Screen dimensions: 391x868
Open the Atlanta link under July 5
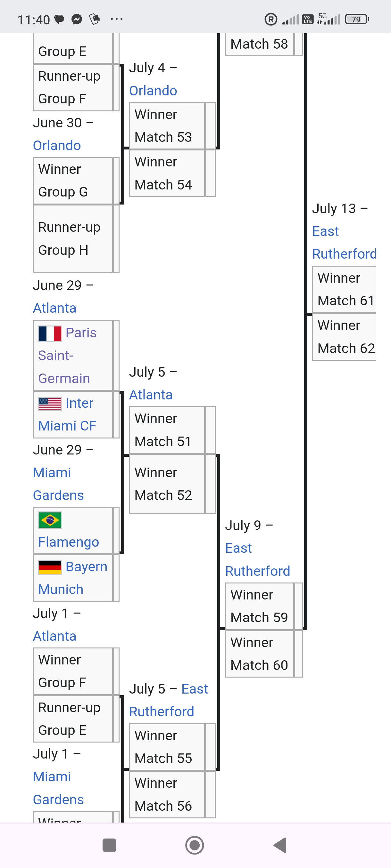click(x=151, y=395)
